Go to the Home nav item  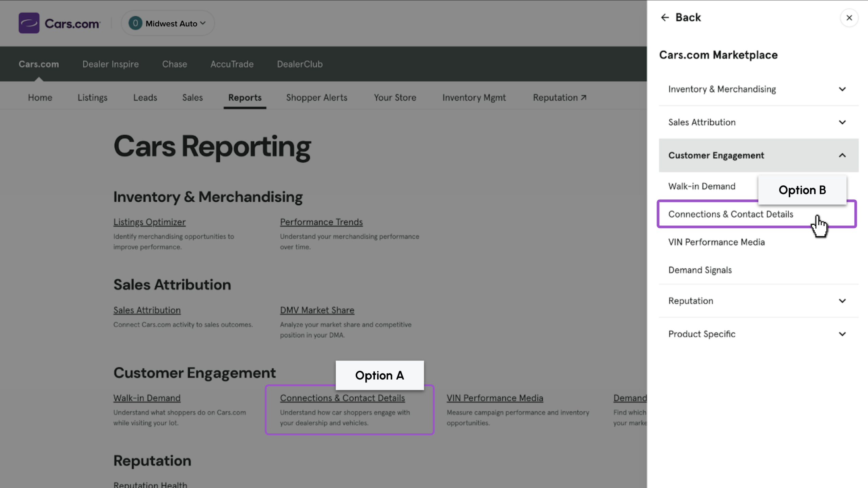pos(40,98)
